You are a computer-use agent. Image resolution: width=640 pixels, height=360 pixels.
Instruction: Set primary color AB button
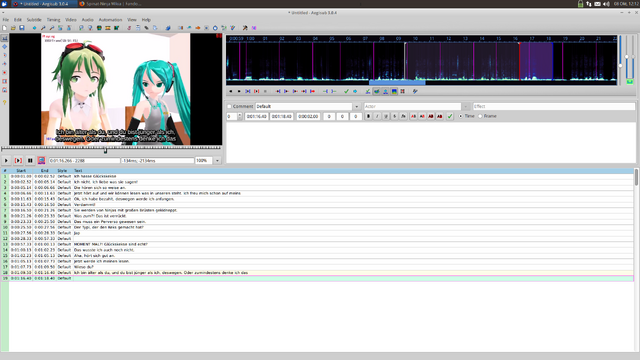[413, 116]
